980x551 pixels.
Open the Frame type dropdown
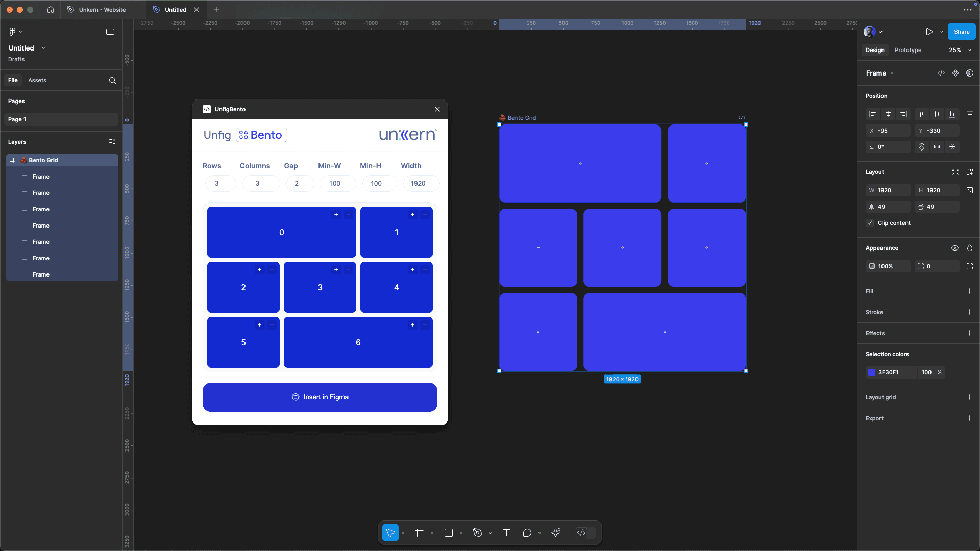pyautogui.click(x=879, y=73)
